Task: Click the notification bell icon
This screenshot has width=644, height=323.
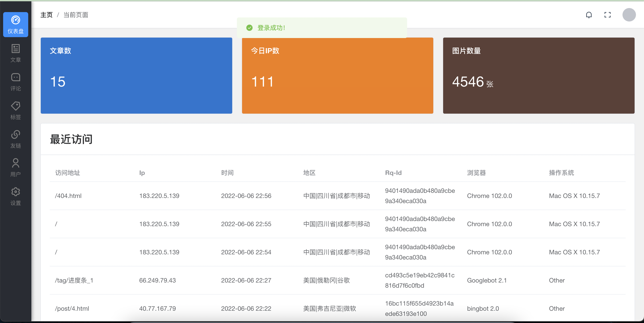Action: [589, 15]
